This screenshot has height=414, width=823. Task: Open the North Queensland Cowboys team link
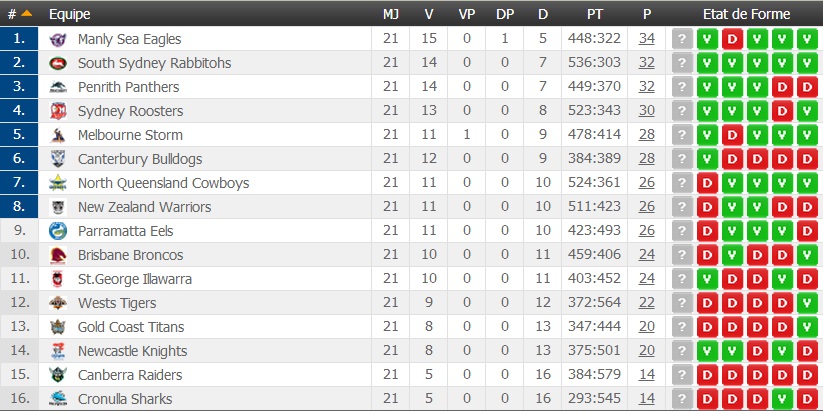(x=163, y=183)
